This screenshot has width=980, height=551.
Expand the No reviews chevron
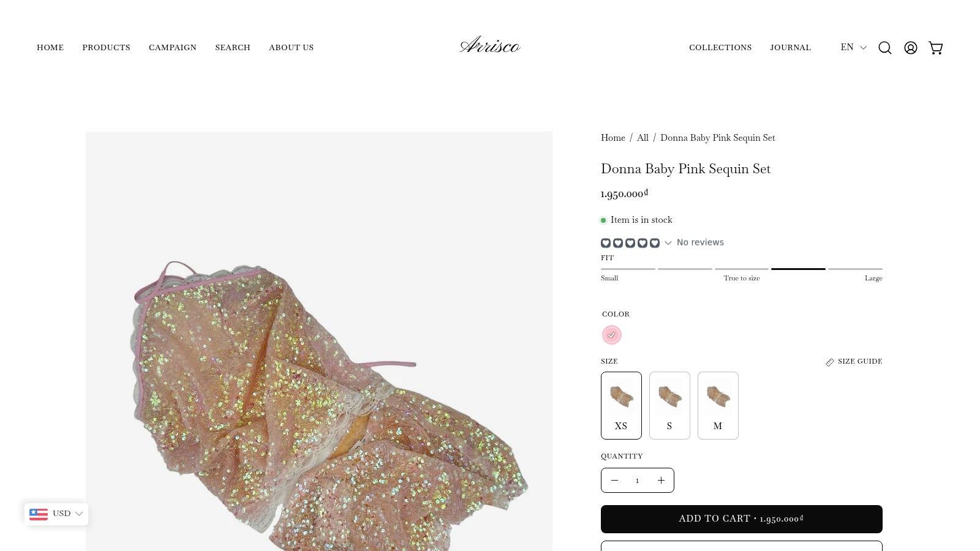(668, 242)
